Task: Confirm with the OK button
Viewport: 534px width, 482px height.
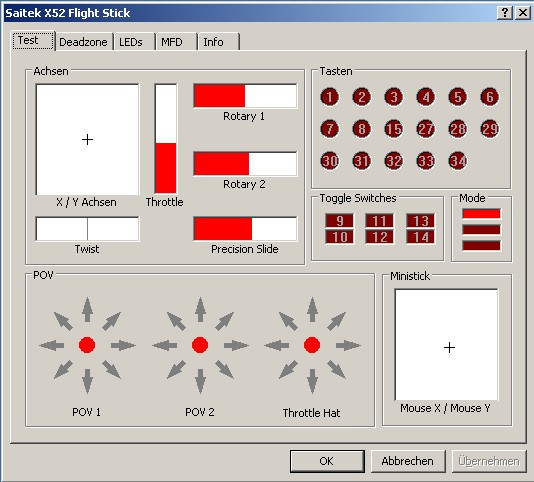Action: pyautogui.click(x=327, y=461)
